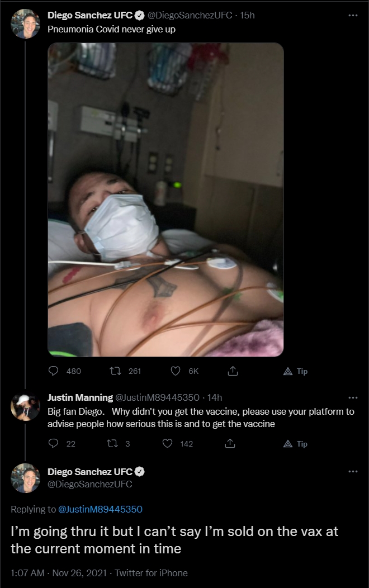Screen dimensions: 369x588
Task: Retweet Justin Manning's vaccine tweet
Action: coord(112,443)
